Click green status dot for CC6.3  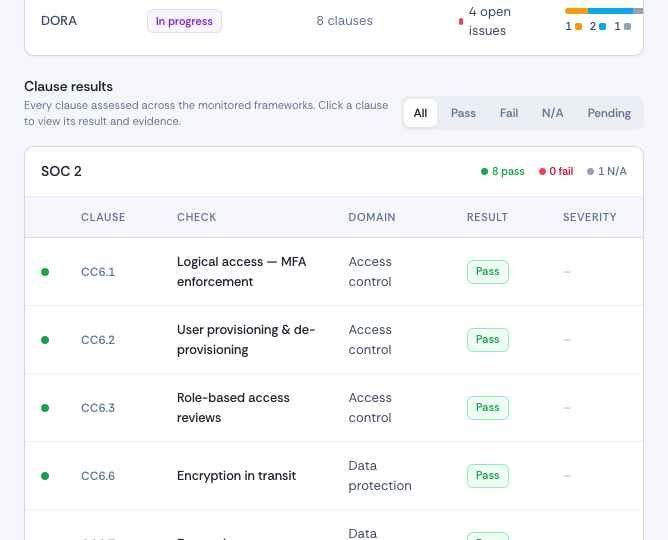click(x=45, y=408)
